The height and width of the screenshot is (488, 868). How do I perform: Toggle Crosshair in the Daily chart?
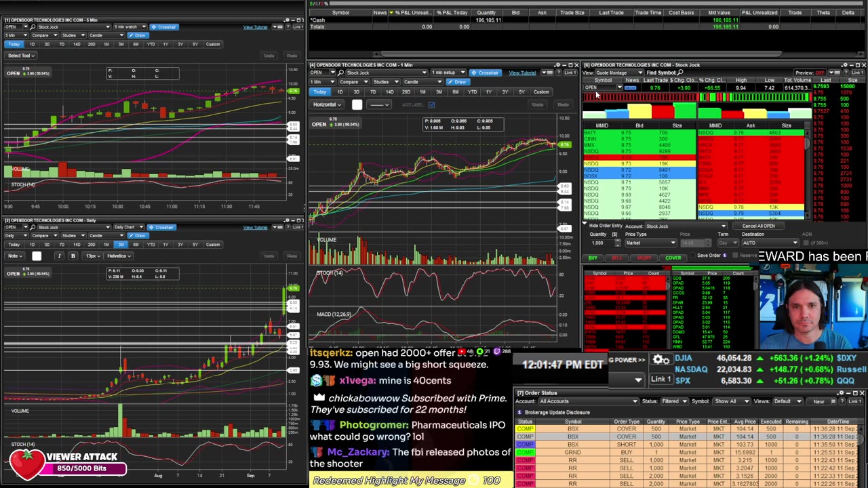[x=161, y=227]
